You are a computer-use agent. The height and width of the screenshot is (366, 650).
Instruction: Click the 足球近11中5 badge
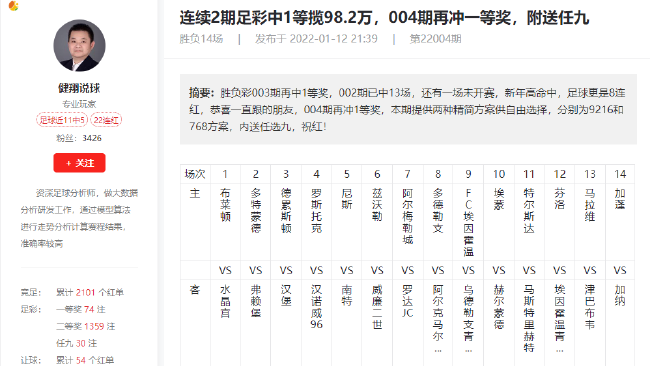[x=62, y=120]
